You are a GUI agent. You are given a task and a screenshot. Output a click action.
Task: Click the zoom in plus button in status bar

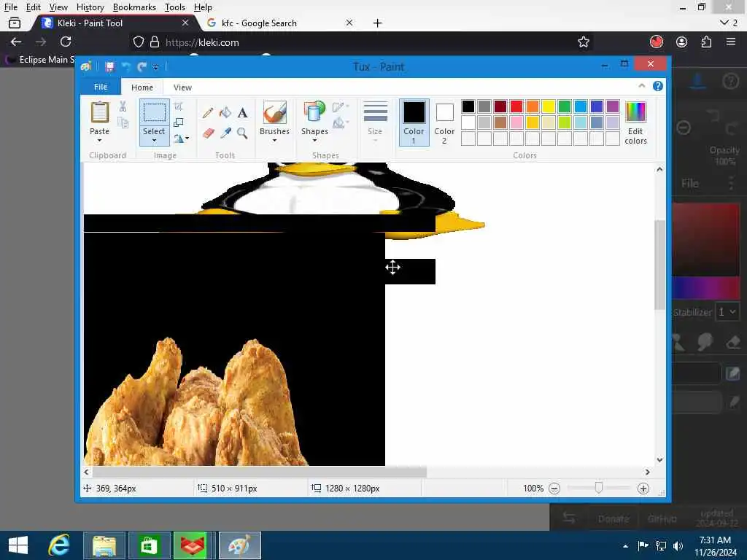643,489
